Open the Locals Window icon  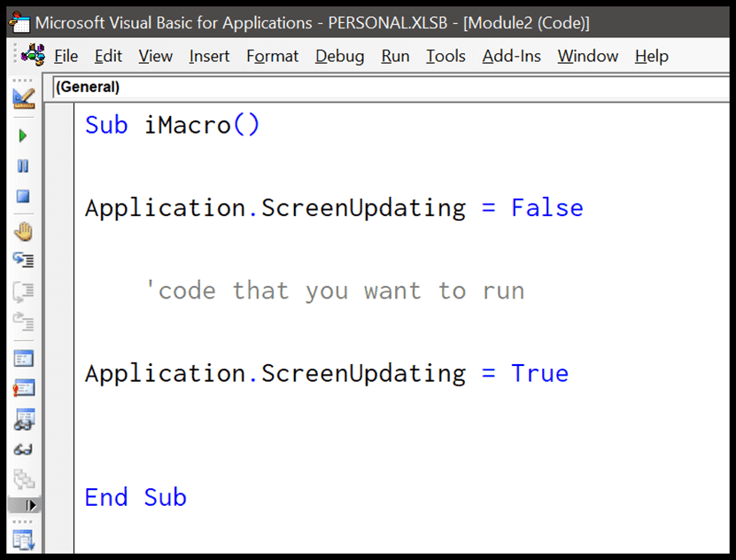pos(23,356)
